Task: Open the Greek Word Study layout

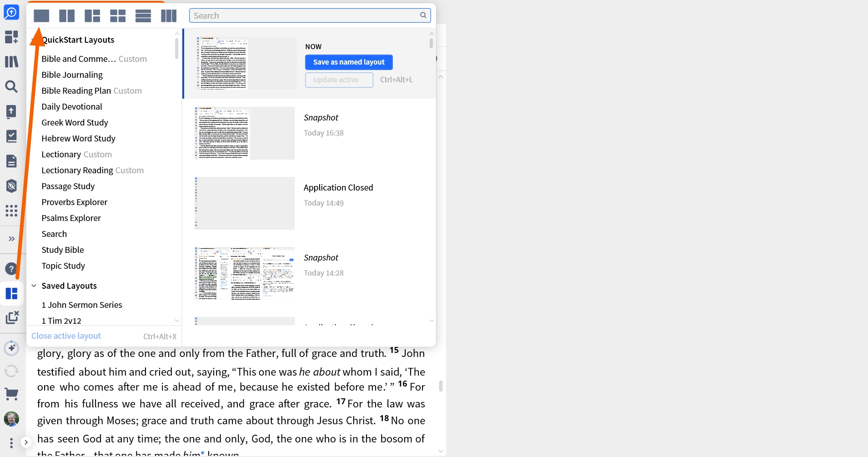Action: pos(75,122)
